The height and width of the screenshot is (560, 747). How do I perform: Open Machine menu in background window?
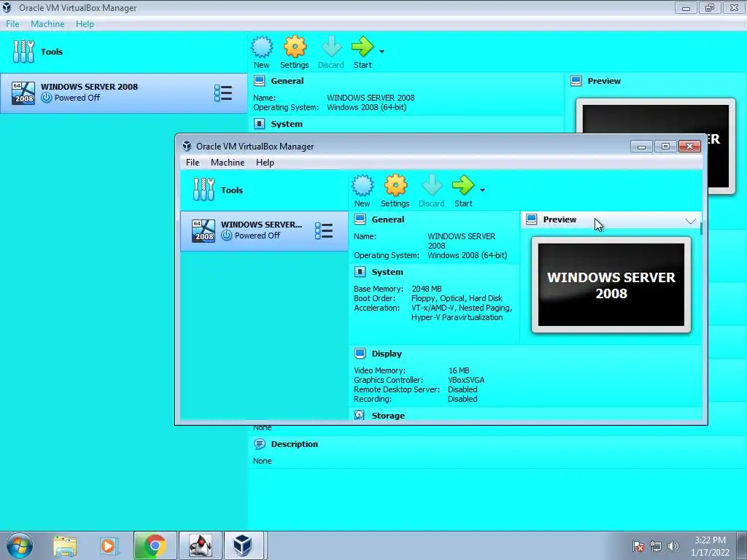pyautogui.click(x=47, y=24)
